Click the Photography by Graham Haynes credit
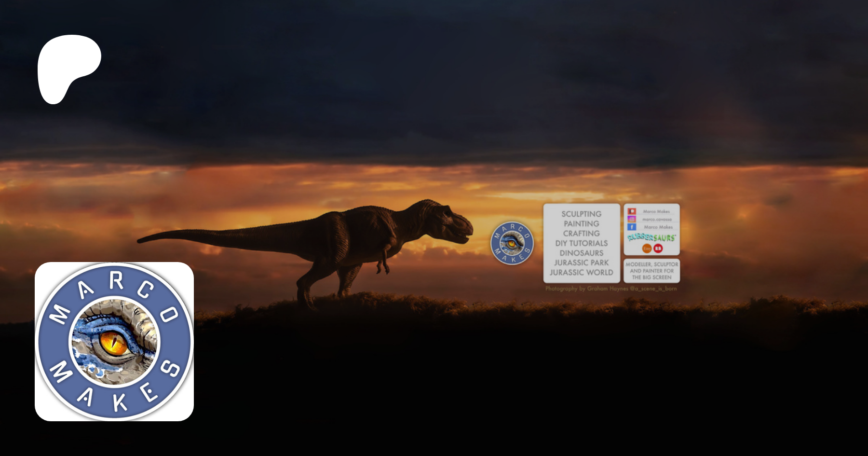 pos(611,289)
